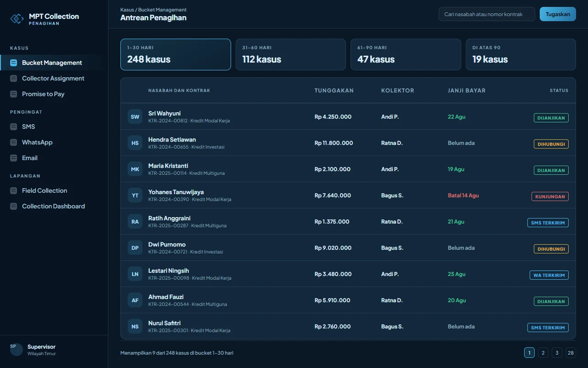Go to page 2 of the queue
The height and width of the screenshot is (368, 588).
[543, 353]
